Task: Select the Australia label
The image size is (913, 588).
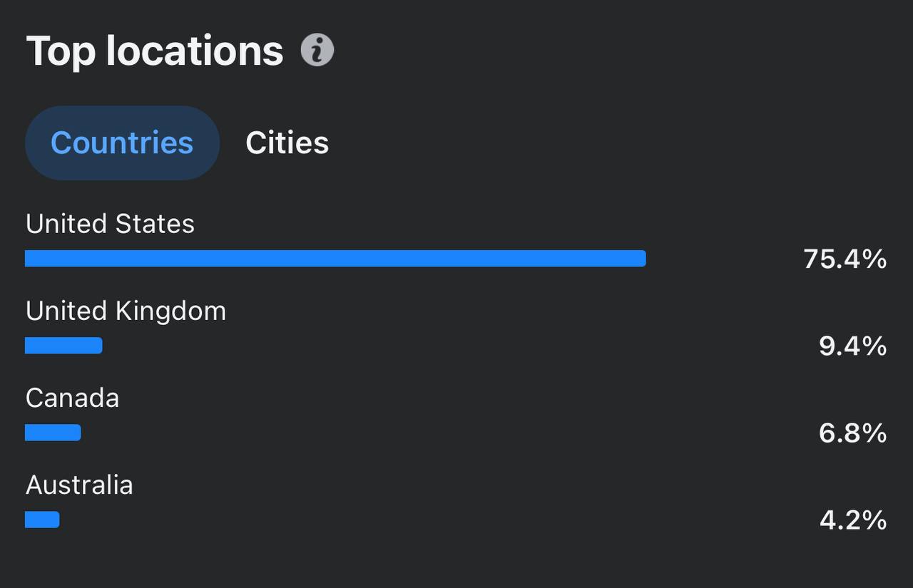Action: pyautogui.click(x=79, y=485)
